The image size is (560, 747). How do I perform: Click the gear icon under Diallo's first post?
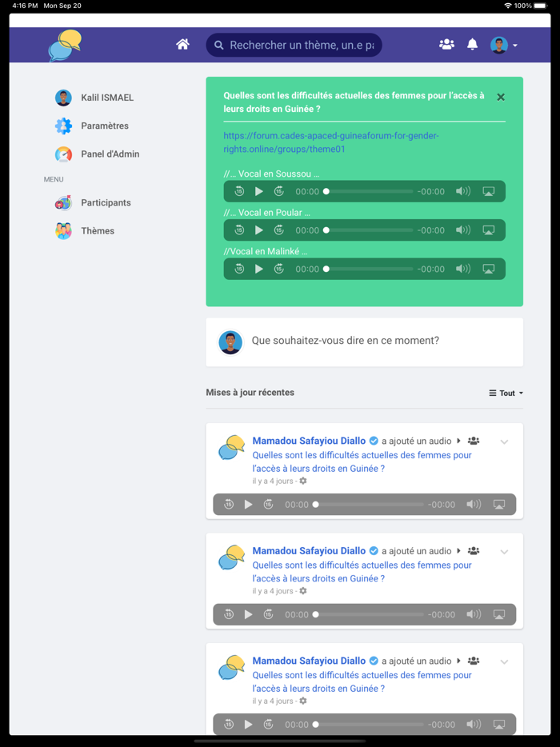[302, 481]
